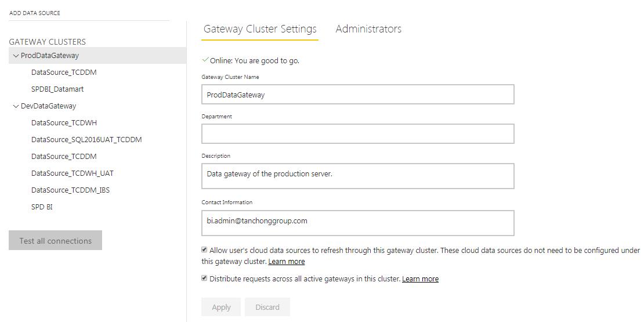This screenshot has height=322, width=644.
Task: Click the Apply button
Action: [x=221, y=307]
